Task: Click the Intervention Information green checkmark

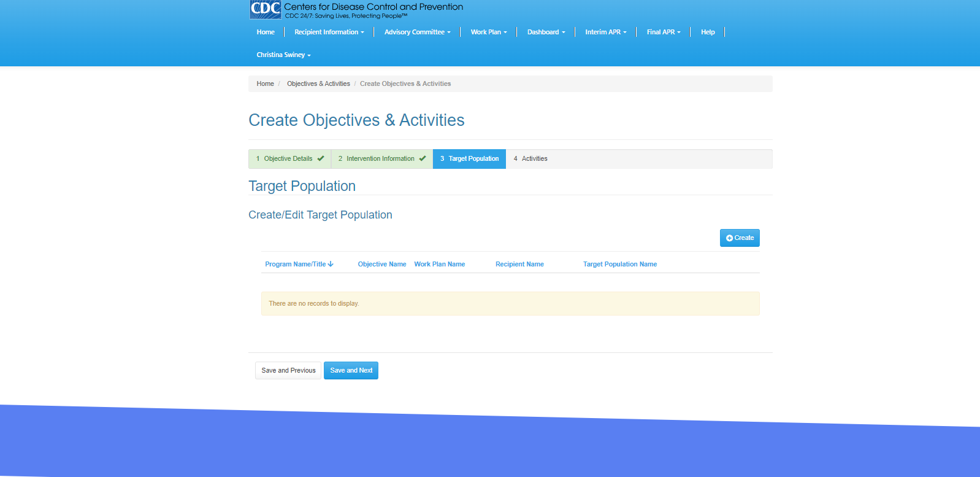Action: pyautogui.click(x=423, y=158)
